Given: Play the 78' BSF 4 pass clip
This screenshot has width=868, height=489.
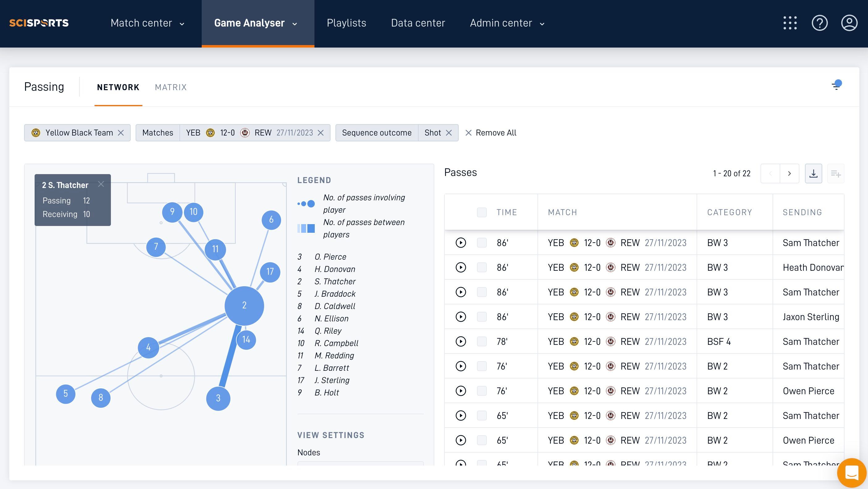Looking at the screenshot, I should coord(461,341).
